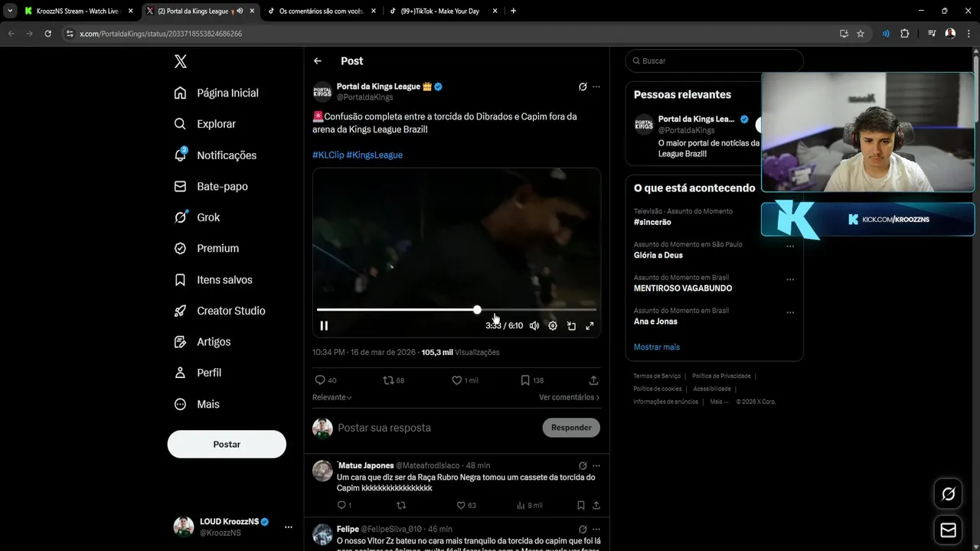Open the tab search dropdown arrow
Screen dimensions: 980x551
10,11
